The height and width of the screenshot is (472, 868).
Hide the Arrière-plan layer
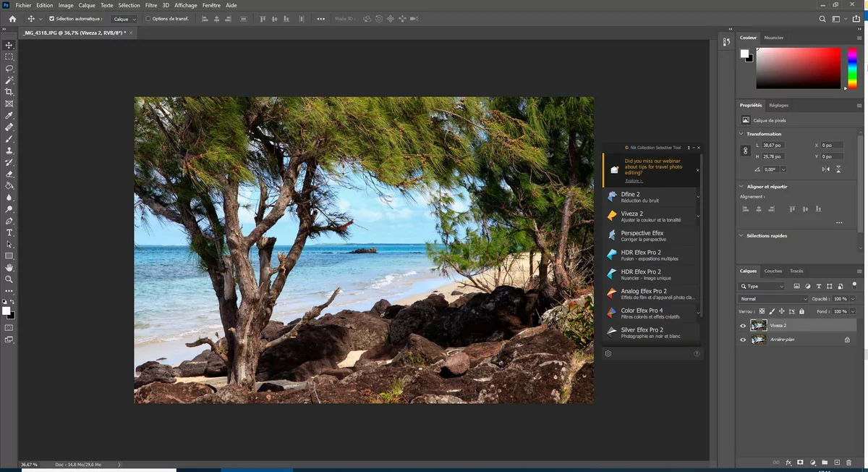click(x=743, y=339)
